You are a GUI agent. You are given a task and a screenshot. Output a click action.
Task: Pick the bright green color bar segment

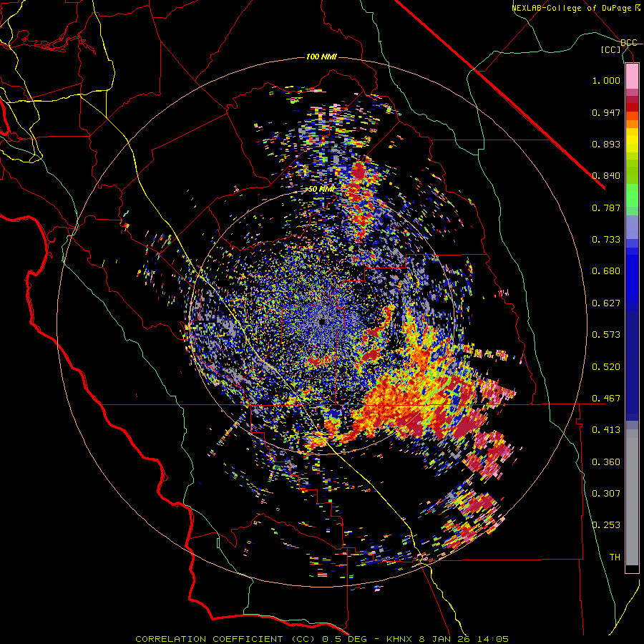pos(632,195)
